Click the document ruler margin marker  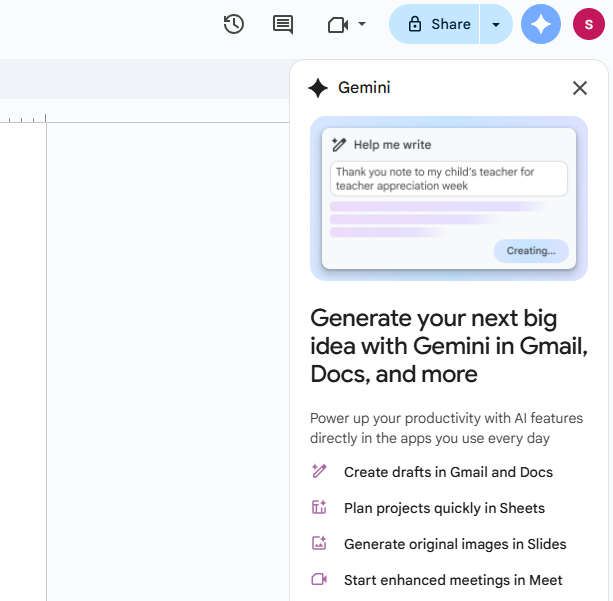pos(46,118)
